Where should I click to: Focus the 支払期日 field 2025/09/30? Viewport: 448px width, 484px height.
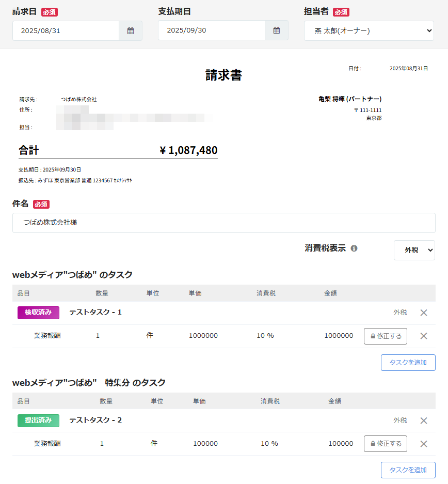(x=212, y=30)
